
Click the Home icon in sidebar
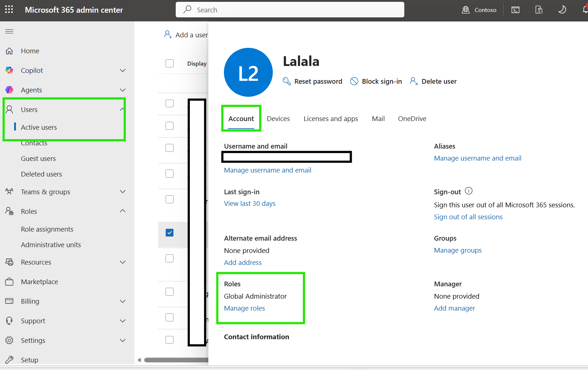coord(9,51)
